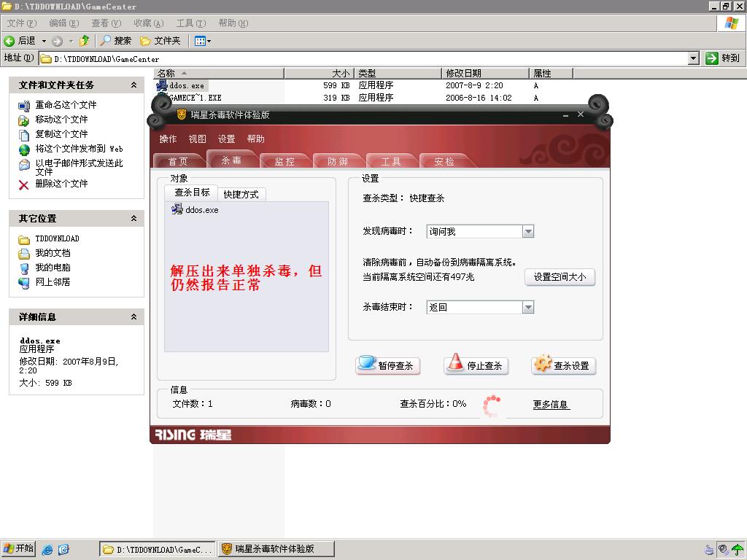Switch to 首页 tab
This screenshot has height=560, width=747.
point(178,161)
